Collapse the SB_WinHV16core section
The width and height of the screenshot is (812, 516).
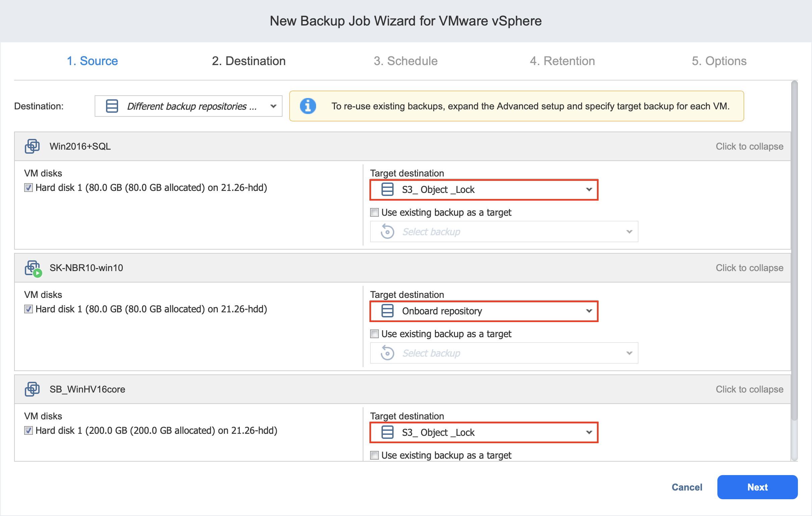point(749,389)
